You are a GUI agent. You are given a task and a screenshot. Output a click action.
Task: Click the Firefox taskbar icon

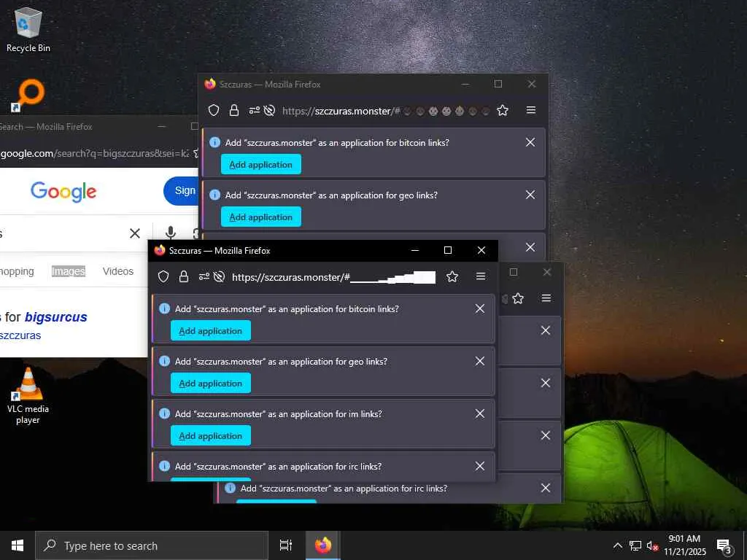click(x=323, y=545)
